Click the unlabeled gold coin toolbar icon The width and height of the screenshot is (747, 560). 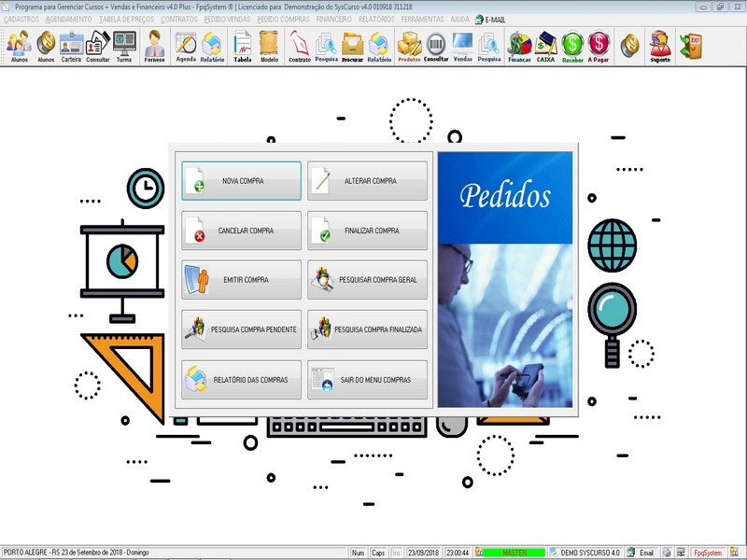tap(629, 45)
